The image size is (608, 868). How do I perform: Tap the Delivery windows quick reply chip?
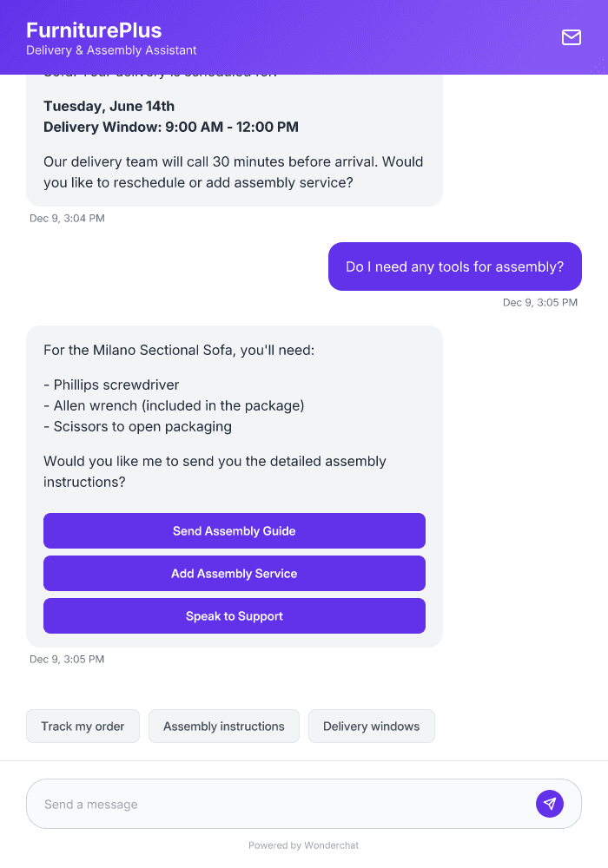(371, 726)
